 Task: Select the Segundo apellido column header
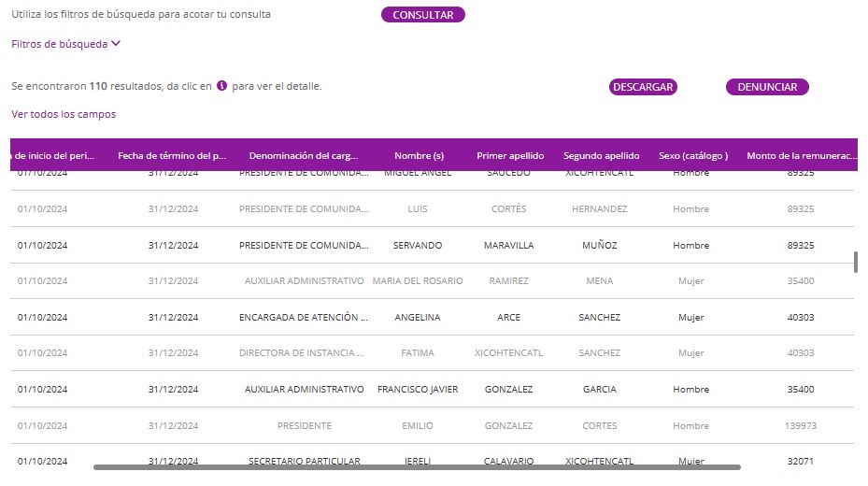[601, 156]
